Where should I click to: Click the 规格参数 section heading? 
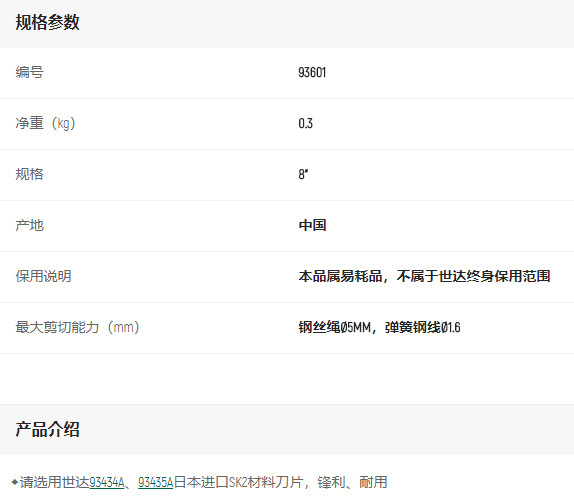pyautogui.click(x=48, y=22)
